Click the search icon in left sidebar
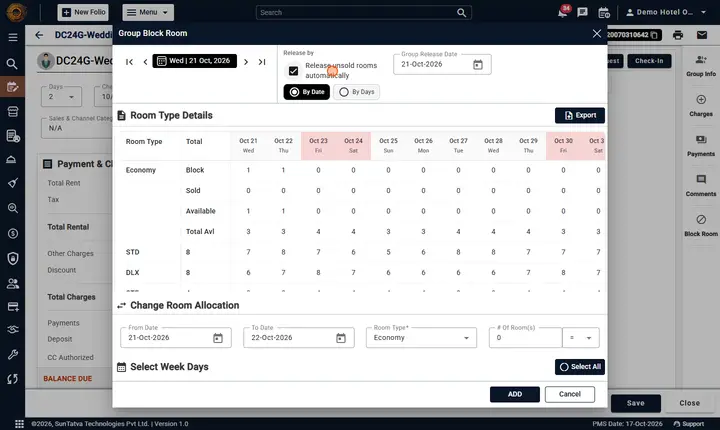Screen dimensions: 720x430 coord(12,63)
